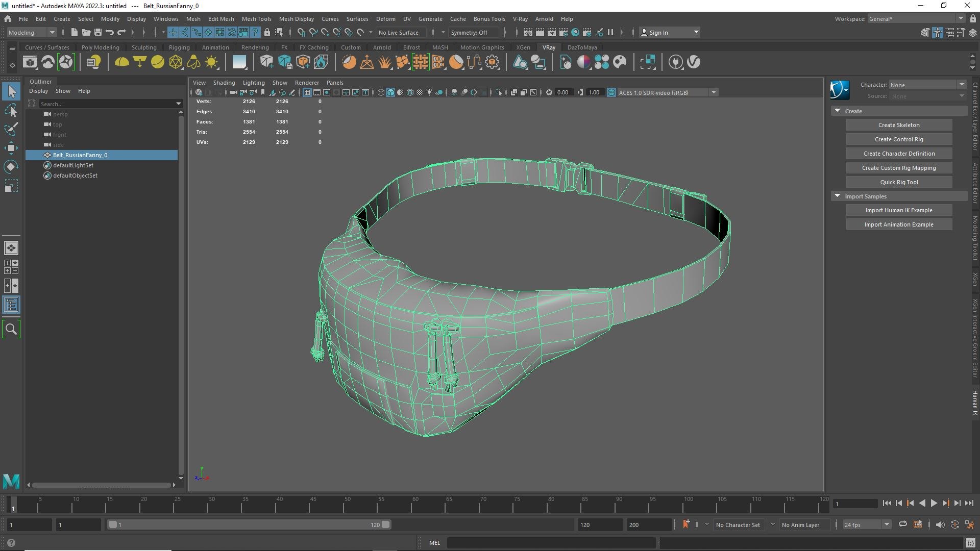Image resolution: width=980 pixels, height=551 pixels.
Task: Start IPR render from status line
Action: pyautogui.click(x=552, y=32)
